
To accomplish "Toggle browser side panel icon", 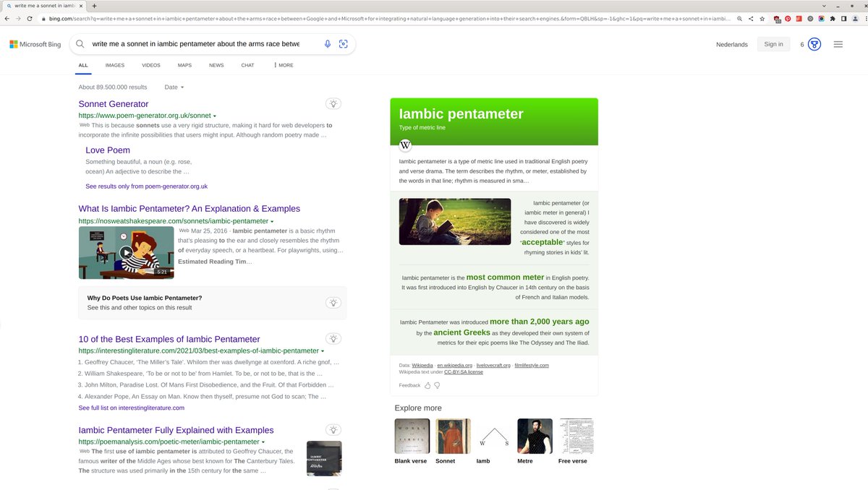I will (x=843, y=18).
